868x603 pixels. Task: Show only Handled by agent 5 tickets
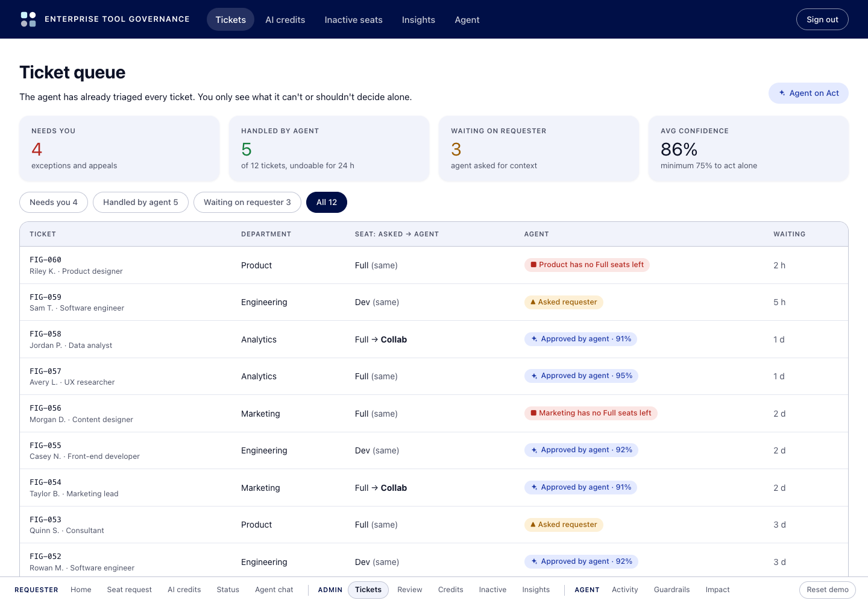click(x=140, y=202)
